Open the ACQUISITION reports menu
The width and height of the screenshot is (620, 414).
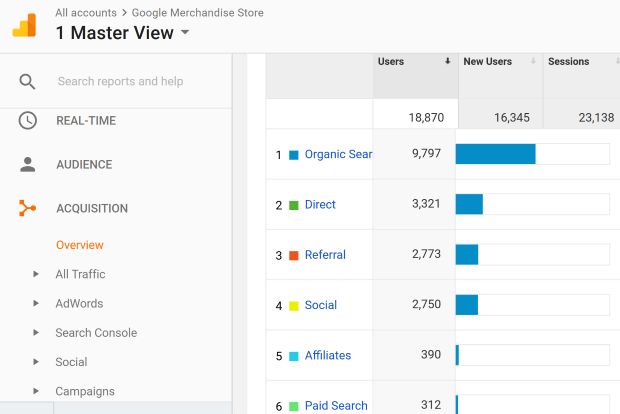click(x=92, y=208)
